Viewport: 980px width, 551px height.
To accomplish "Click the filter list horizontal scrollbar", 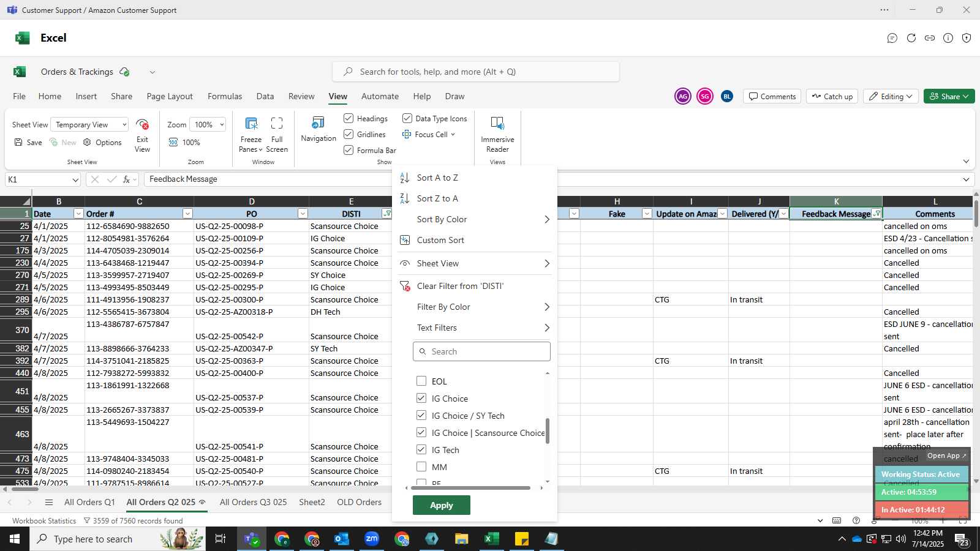I will [470, 488].
